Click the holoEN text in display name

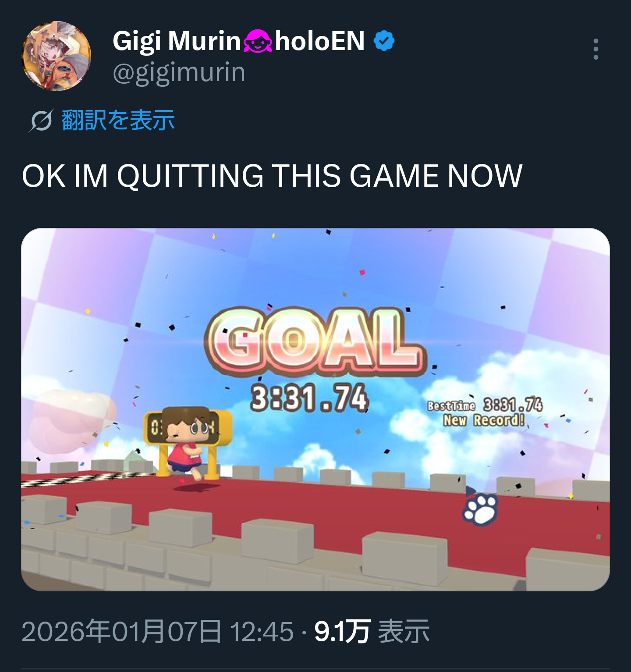tap(320, 41)
